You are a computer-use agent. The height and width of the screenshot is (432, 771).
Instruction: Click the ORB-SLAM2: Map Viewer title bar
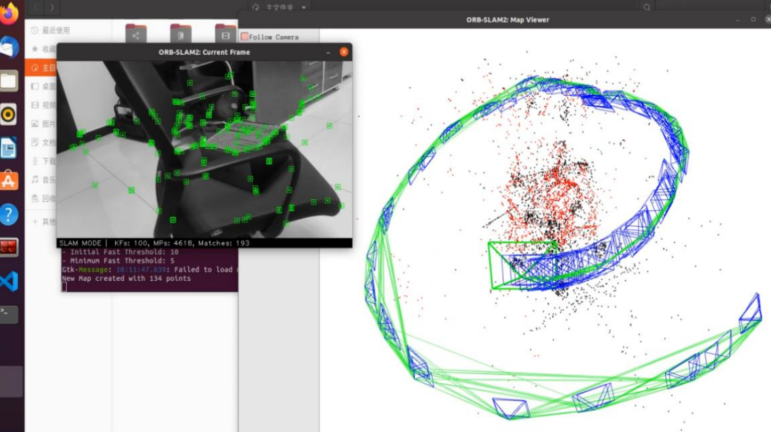coord(507,20)
